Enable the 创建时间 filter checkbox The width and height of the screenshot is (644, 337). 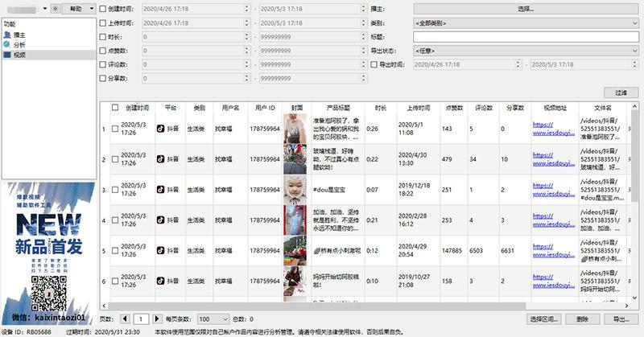click(103, 8)
